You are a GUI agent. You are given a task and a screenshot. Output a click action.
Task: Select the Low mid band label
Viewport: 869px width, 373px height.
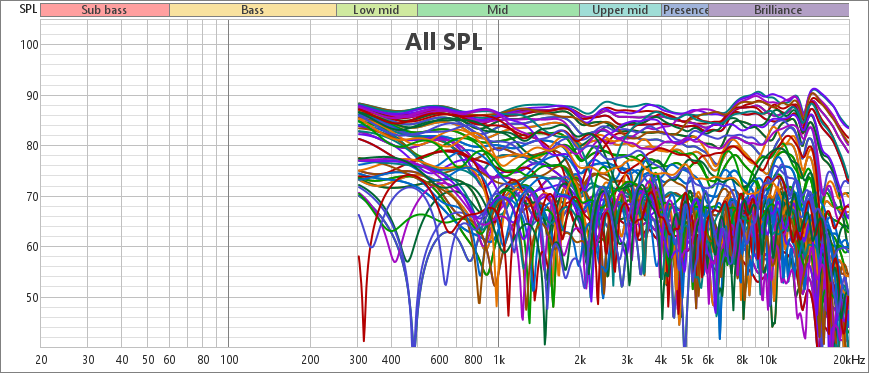tap(377, 10)
